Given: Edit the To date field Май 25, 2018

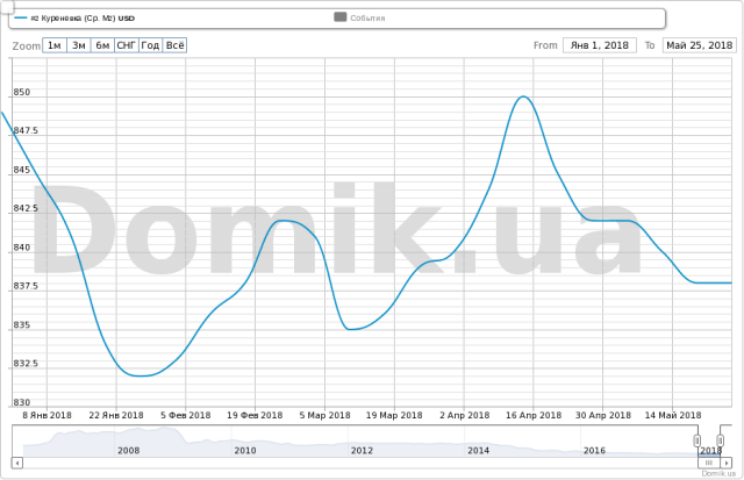Looking at the screenshot, I should (x=699, y=46).
